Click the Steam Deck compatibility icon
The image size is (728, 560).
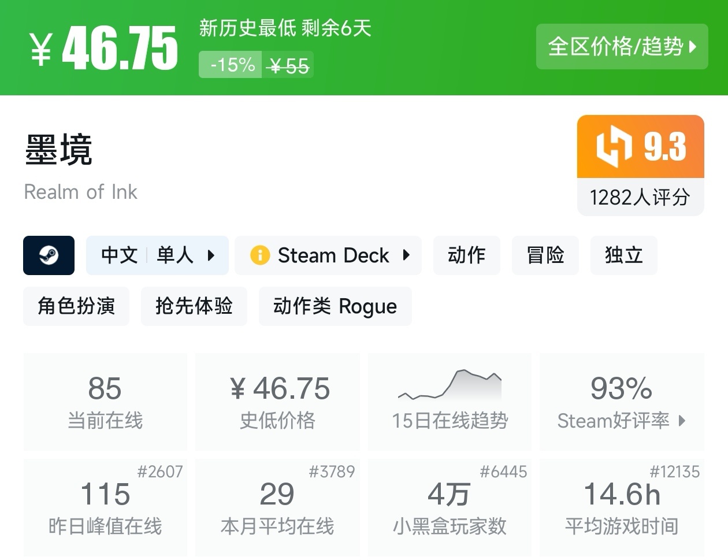tap(259, 255)
